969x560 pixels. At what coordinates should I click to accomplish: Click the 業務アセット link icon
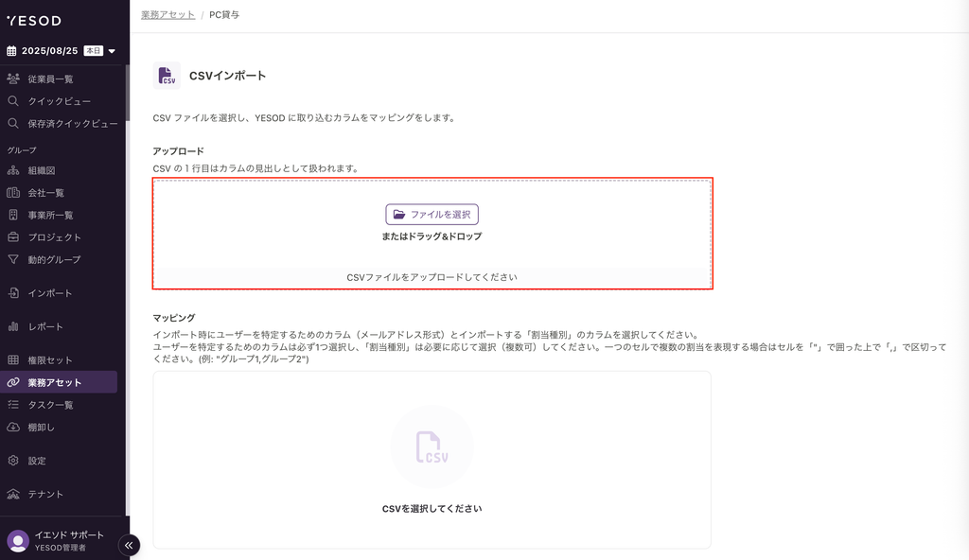click(13, 382)
